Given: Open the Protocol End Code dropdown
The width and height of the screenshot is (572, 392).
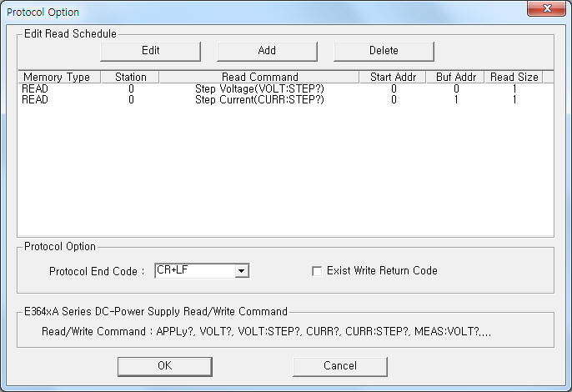Looking at the screenshot, I should [241, 271].
